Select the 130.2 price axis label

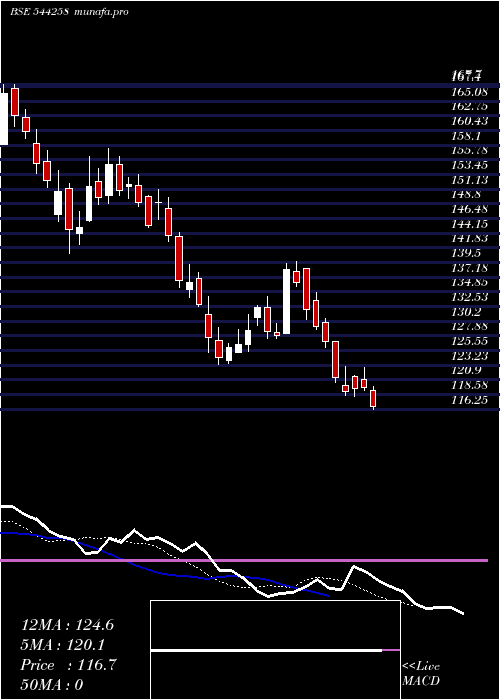(x=466, y=312)
